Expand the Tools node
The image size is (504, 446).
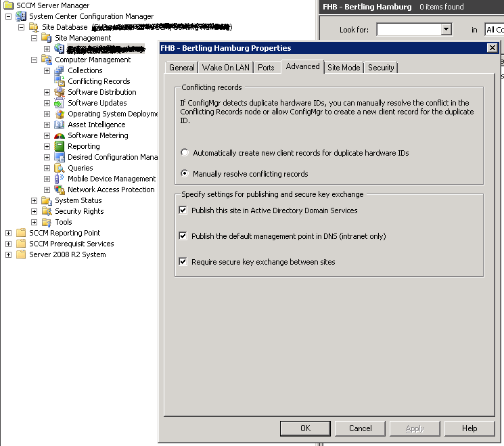click(x=34, y=223)
